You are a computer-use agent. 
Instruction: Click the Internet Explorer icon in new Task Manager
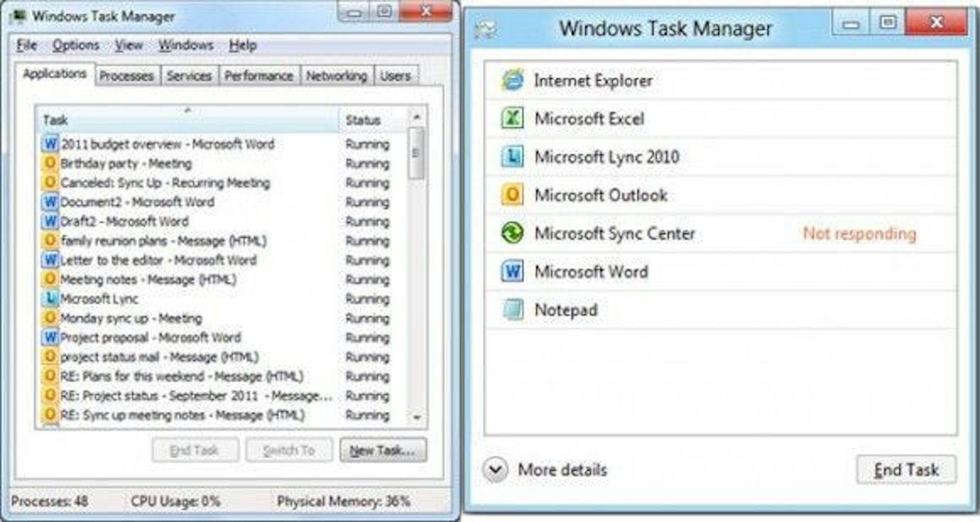tap(512, 80)
